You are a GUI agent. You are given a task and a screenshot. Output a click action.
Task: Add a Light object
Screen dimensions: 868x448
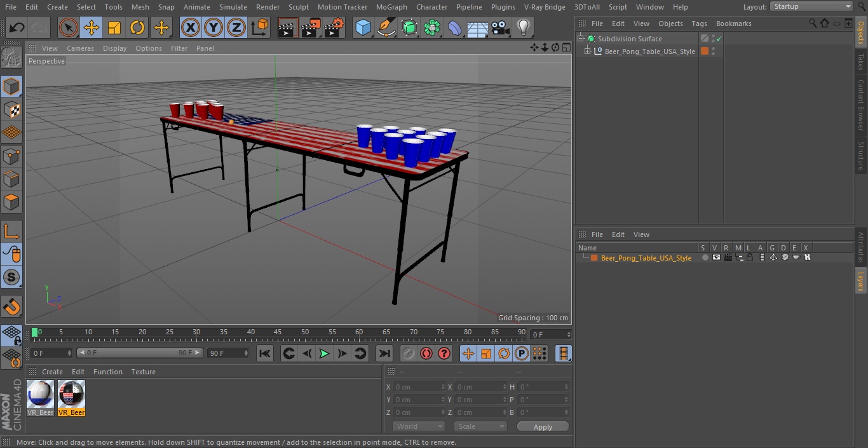click(523, 27)
